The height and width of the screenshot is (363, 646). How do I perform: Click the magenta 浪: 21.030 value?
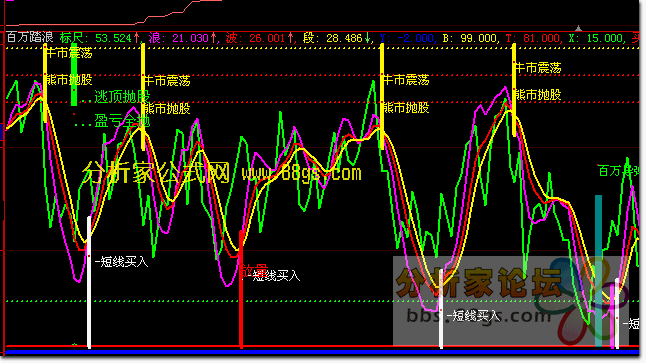[182, 38]
